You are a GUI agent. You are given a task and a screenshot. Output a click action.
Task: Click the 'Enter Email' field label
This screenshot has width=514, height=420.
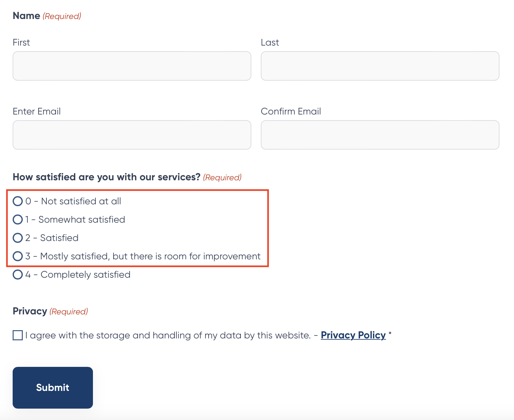point(37,111)
